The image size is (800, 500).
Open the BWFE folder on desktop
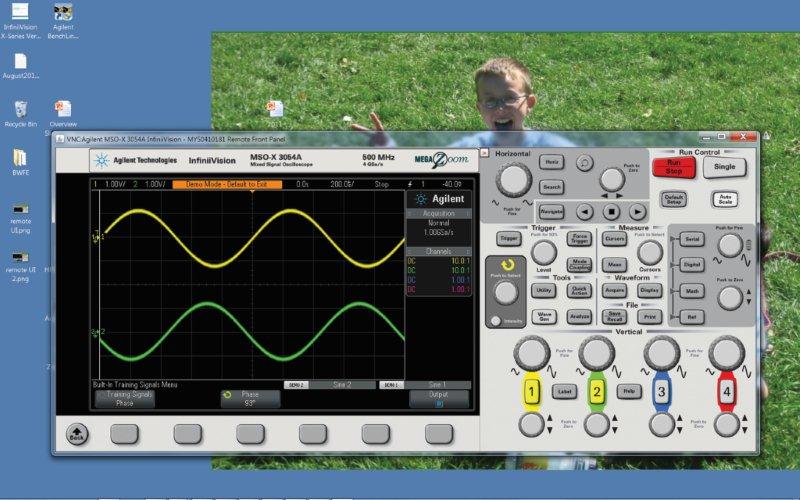[x=20, y=162]
